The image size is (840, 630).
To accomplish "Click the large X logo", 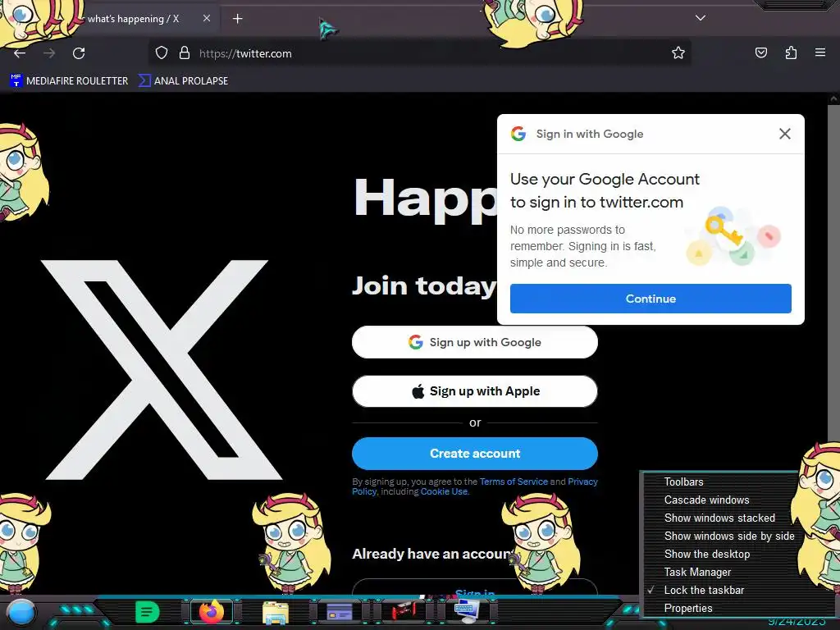I will coord(161,370).
